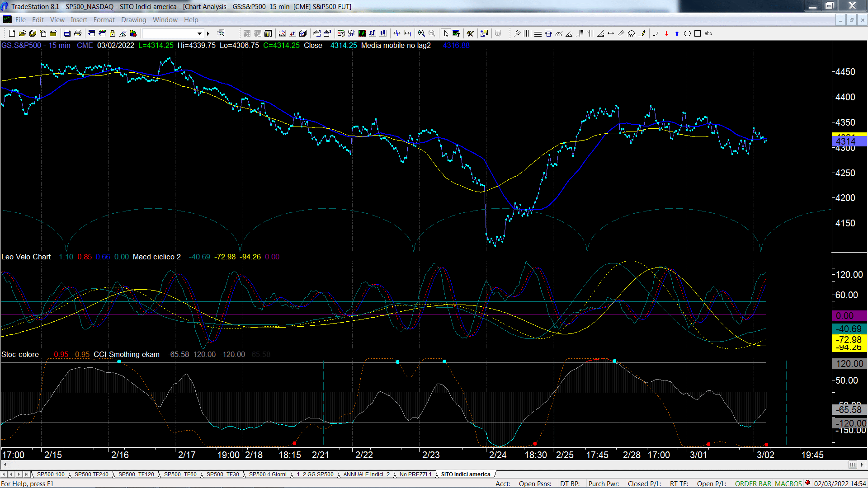Select the rectangle drawing tool
This screenshot has width=868, height=488.
[698, 33]
